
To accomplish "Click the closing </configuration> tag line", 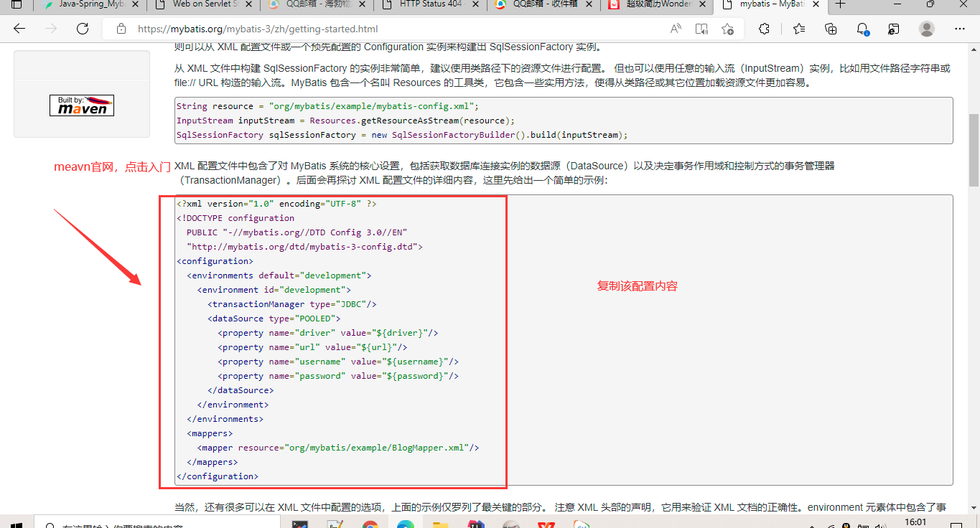I will pos(218,476).
